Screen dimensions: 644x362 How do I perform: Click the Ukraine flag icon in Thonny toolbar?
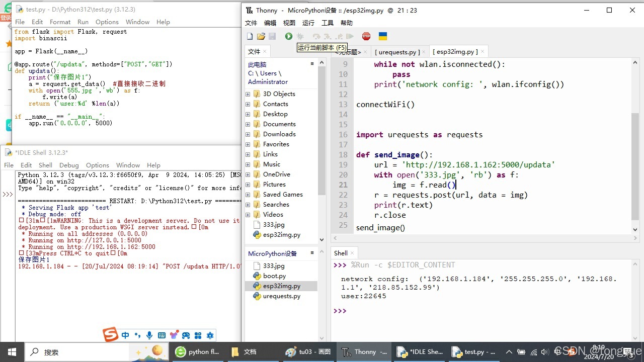point(383,36)
